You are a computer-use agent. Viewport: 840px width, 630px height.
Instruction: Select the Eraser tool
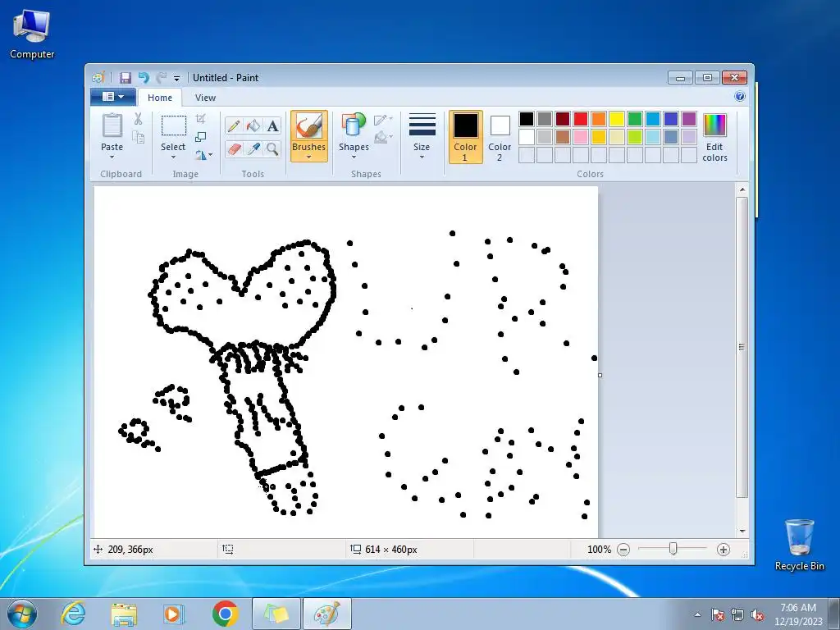tap(234, 148)
